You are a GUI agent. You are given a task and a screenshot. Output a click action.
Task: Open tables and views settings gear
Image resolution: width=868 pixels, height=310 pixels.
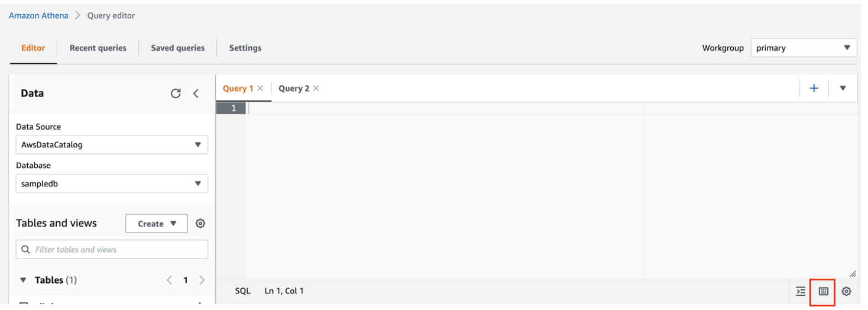pos(200,224)
